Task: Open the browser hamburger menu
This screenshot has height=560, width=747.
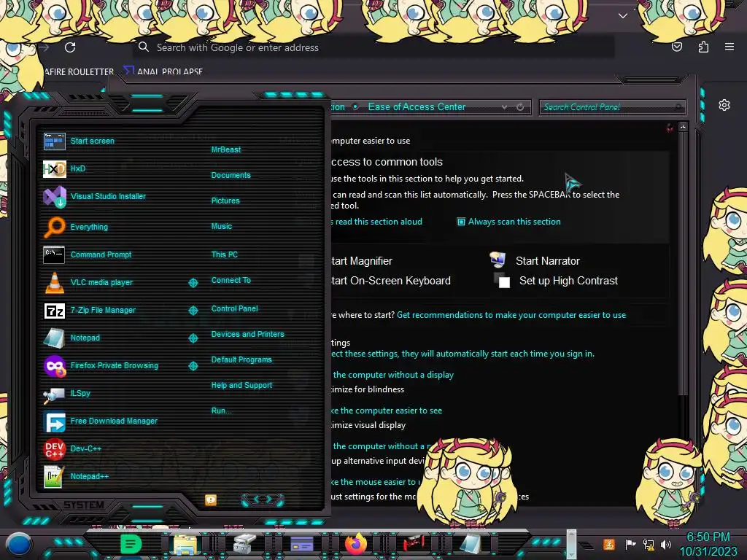Action: pos(729,47)
